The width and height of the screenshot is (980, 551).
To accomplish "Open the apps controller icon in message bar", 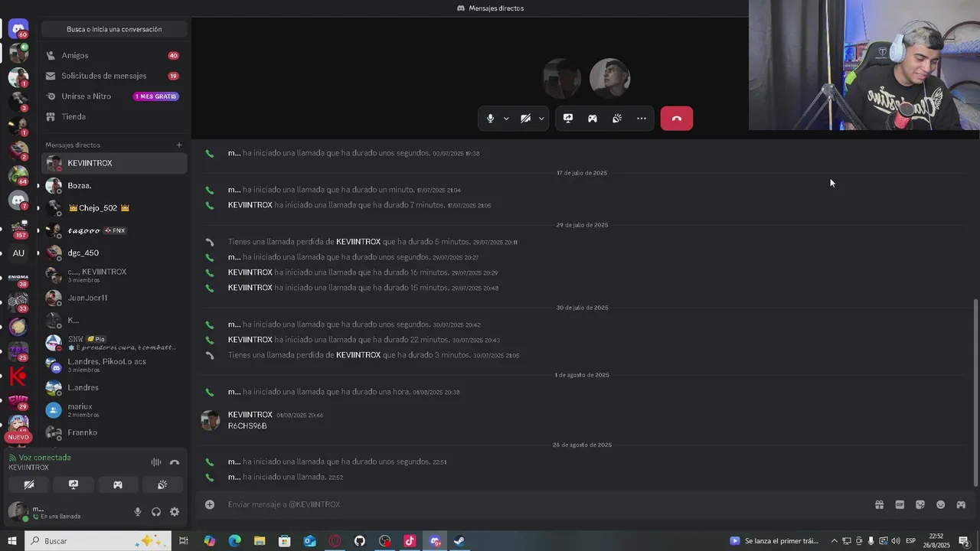I will [x=961, y=504].
